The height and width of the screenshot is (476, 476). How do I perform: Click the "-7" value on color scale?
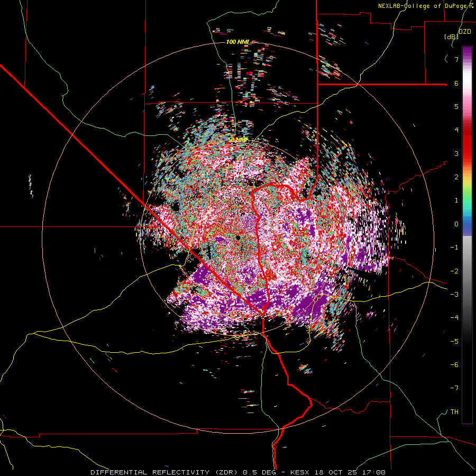454,388
